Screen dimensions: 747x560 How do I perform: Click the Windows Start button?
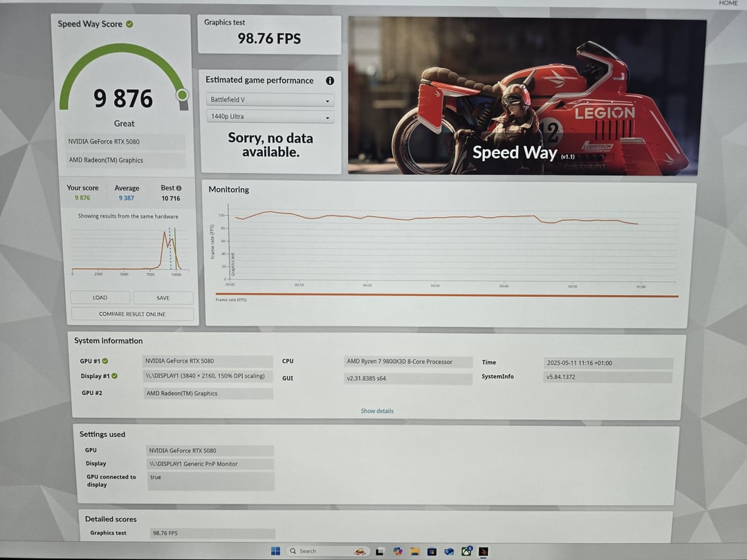pyautogui.click(x=275, y=551)
